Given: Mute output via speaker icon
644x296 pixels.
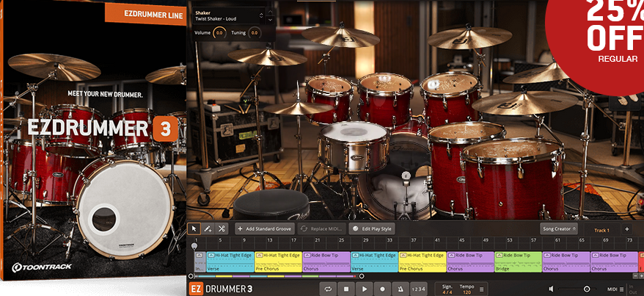Looking at the screenshot, I should [x=552, y=289].
